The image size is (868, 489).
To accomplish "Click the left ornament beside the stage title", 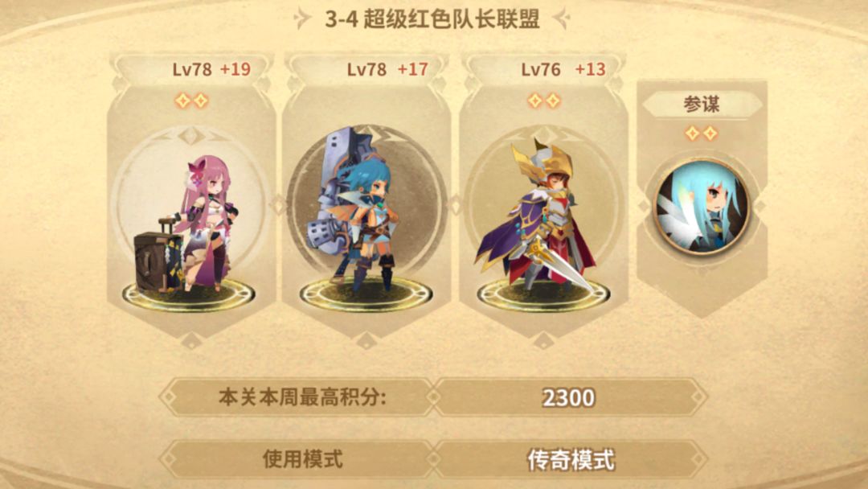I will click(302, 18).
